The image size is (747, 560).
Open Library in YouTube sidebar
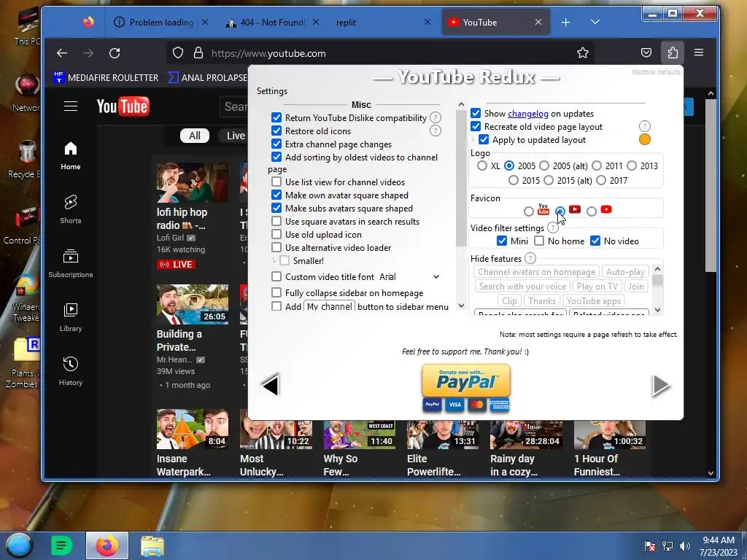point(71,317)
